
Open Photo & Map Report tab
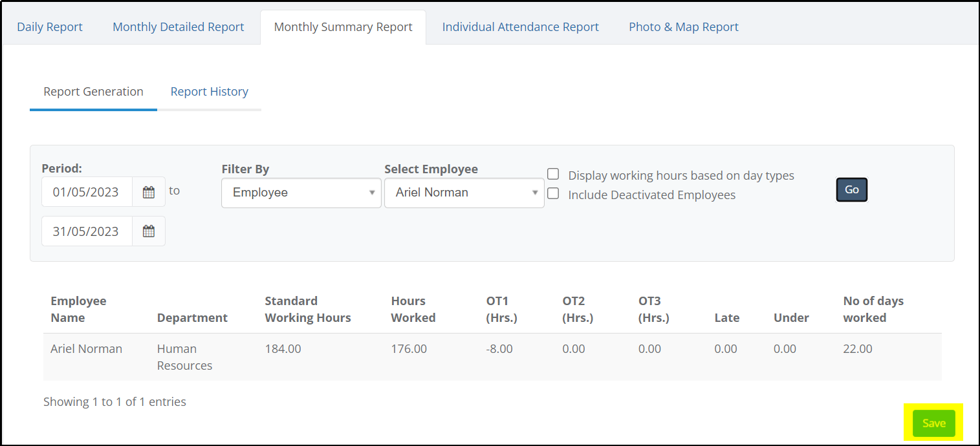coord(684,27)
